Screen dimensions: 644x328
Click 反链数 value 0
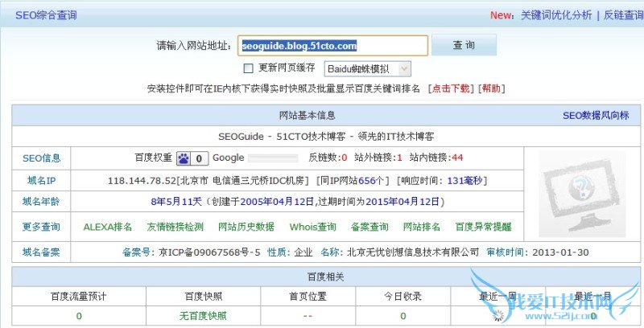(345, 158)
